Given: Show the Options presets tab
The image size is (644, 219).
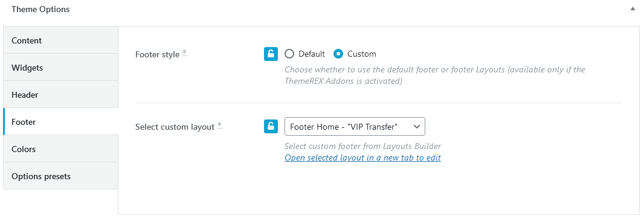Looking at the screenshot, I should point(60,176).
